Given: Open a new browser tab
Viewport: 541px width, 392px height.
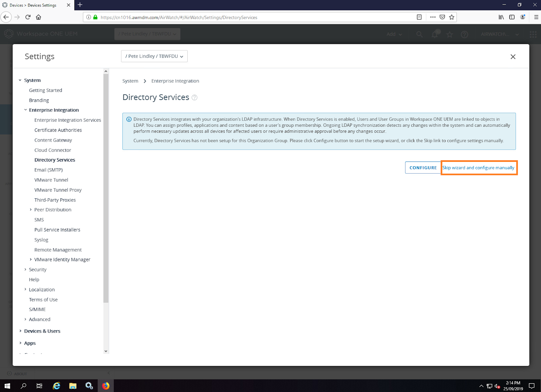Looking at the screenshot, I should click(x=80, y=5).
